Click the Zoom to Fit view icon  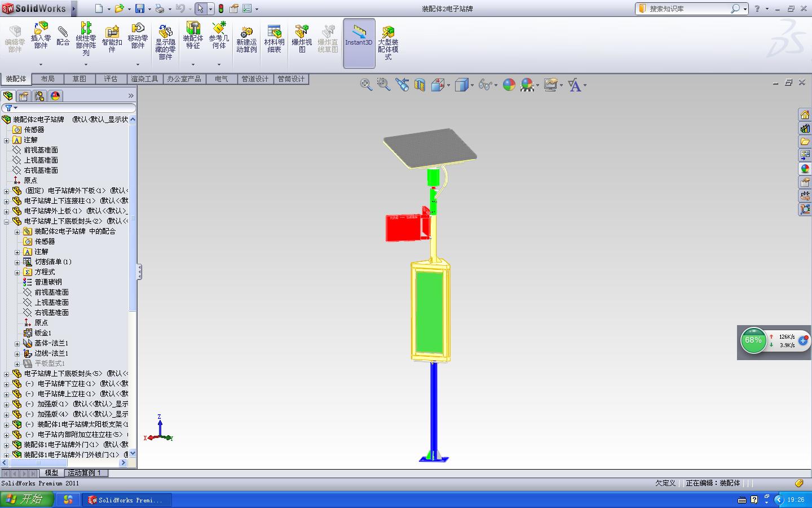(x=366, y=85)
